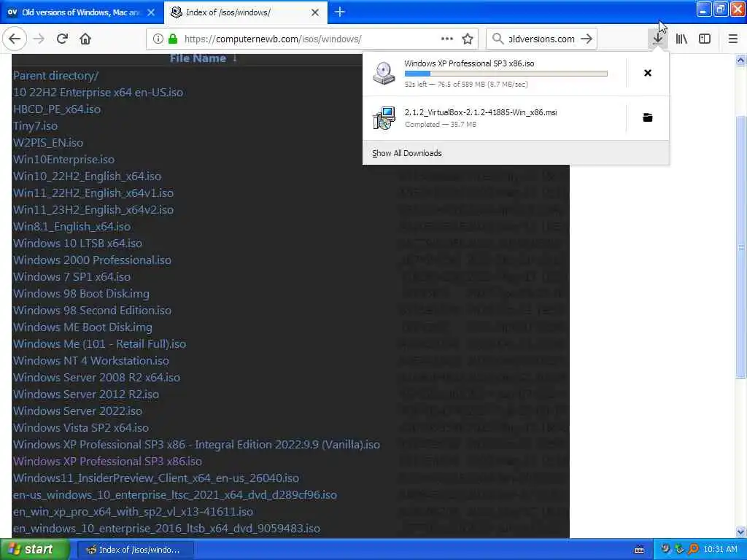Click Windows 10 LTSB x64.iso
747x560 pixels.
click(x=77, y=244)
